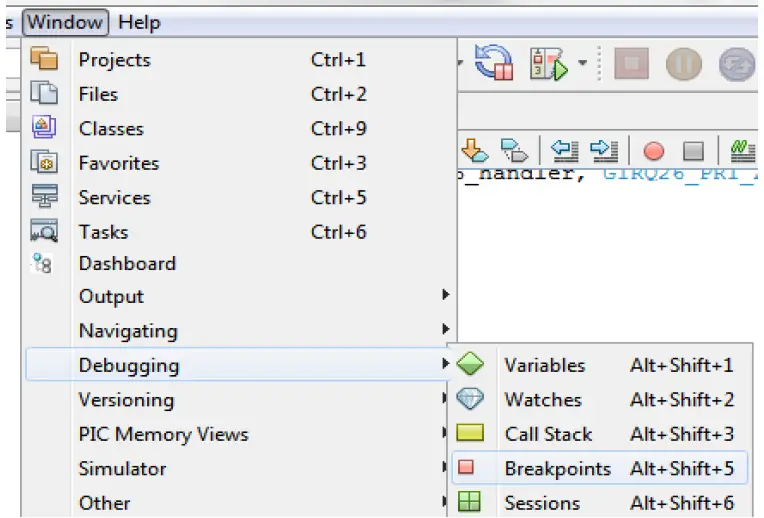Click the Watches diamond icon

point(470,399)
